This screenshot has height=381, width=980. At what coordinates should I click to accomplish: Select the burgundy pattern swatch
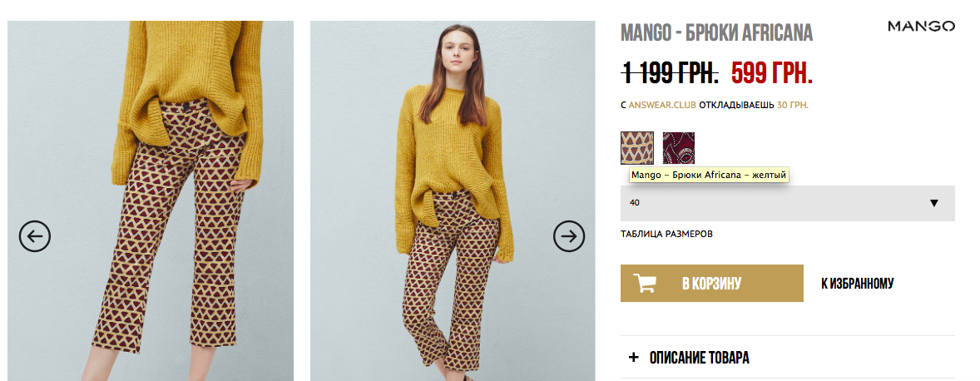coord(679,148)
